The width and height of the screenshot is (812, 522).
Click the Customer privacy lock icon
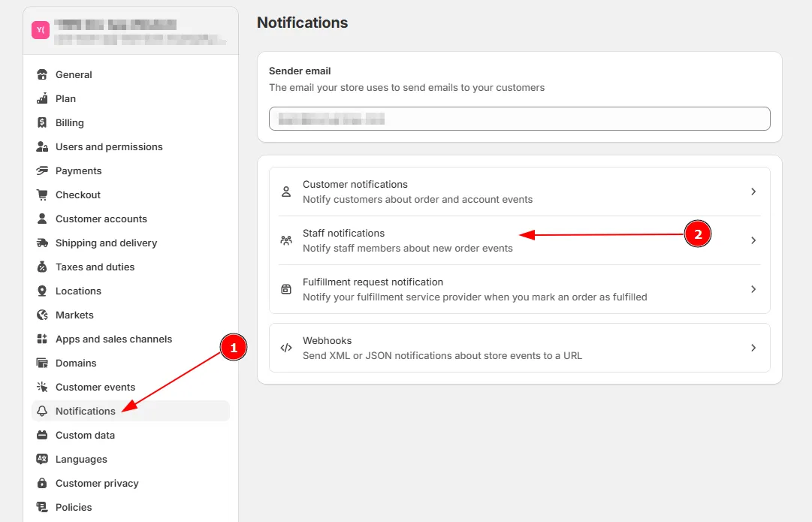(42, 483)
